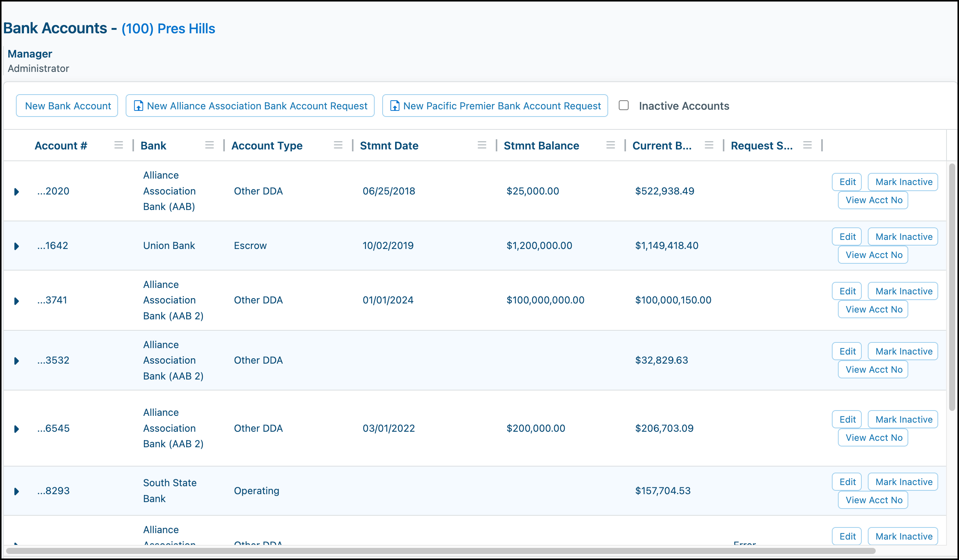This screenshot has width=959, height=560.
Task: Mark account ...1642 inactive
Action: 903,236
